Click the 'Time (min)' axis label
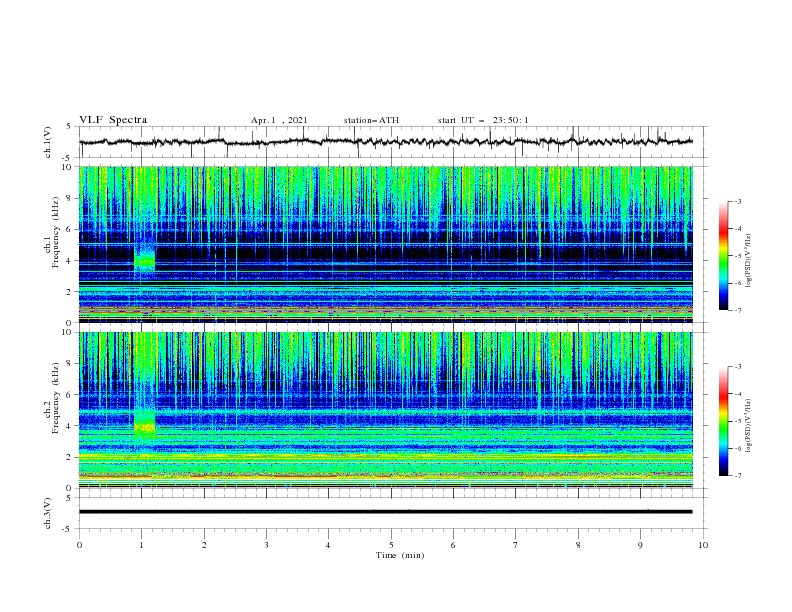 [x=400, y=555]
